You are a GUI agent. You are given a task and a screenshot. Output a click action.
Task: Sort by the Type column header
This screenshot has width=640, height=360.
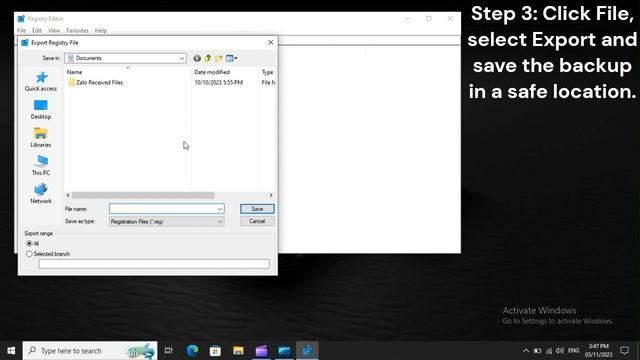point(267,72)
